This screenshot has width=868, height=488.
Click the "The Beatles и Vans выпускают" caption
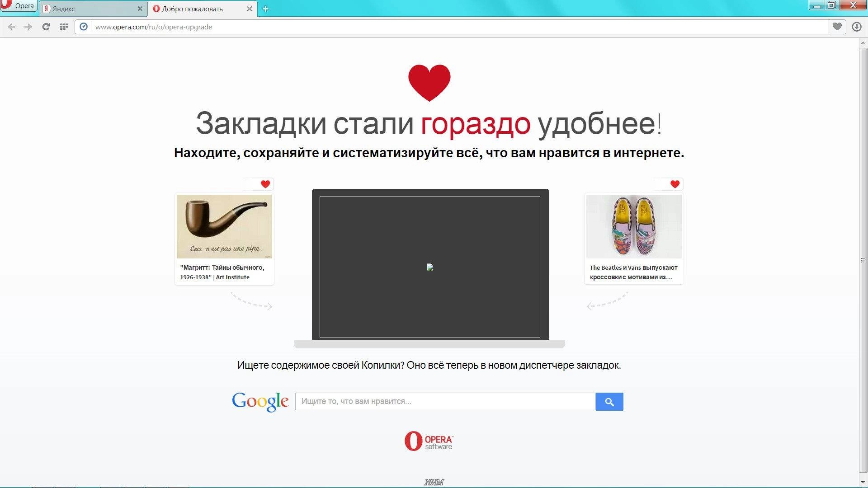pyautogui.click(x=633, y=272)
